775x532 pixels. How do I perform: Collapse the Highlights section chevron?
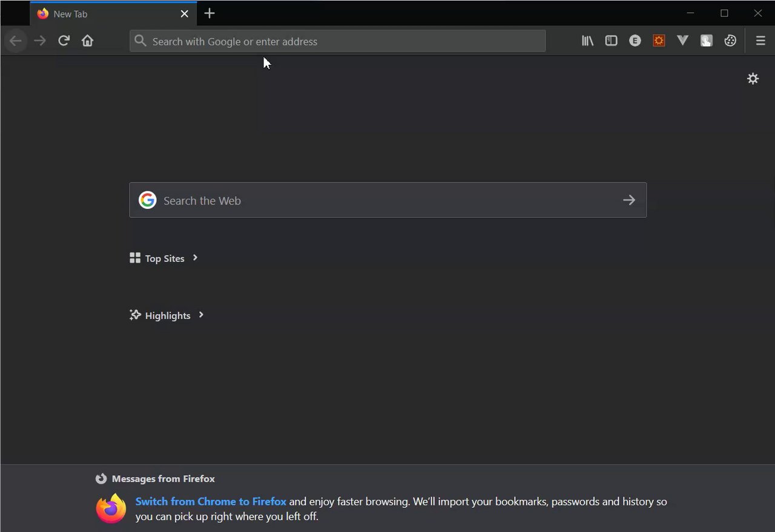201,315
